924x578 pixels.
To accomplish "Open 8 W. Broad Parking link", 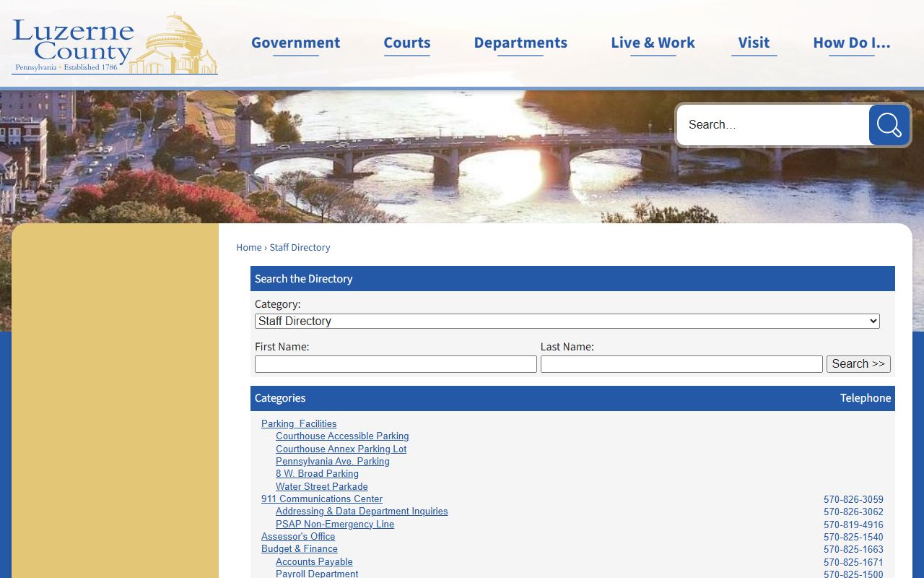I will 317,473.
